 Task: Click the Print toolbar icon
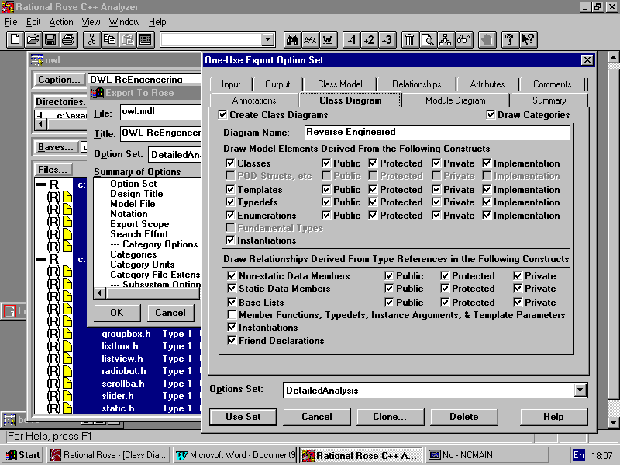click(67, 40)
